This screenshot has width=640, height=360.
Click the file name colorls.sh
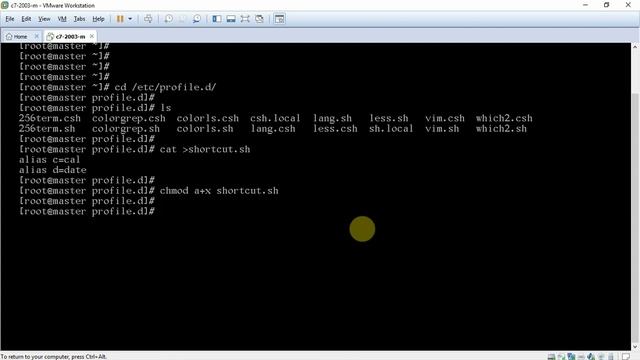[205, 129]
